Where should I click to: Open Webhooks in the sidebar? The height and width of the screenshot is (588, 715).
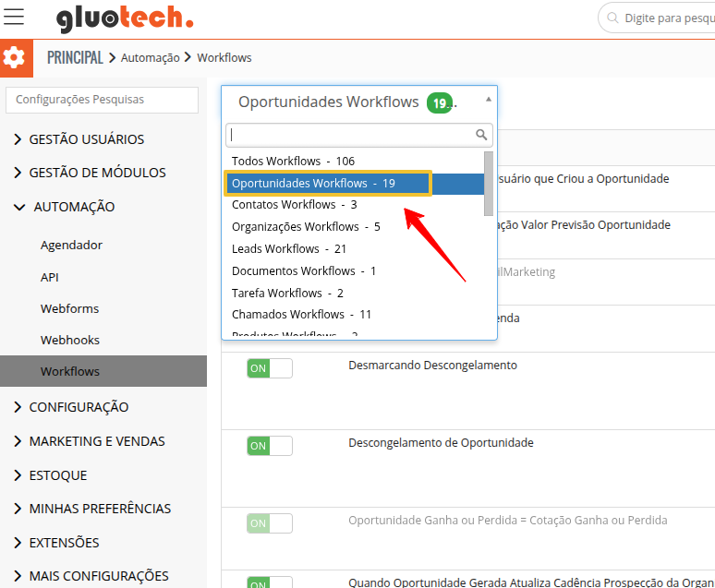pyautogui.click(x=70, y=340)
